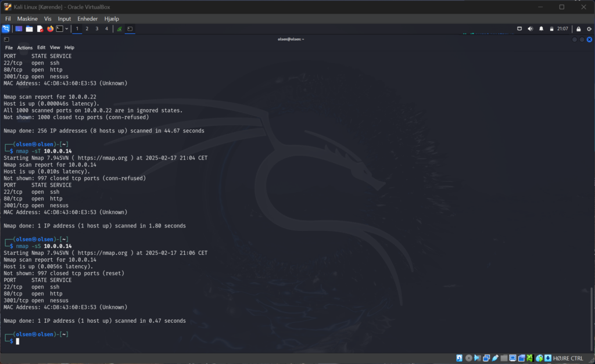This screenshot has height=364, width=595.
Task: Click the VirtualBox optical disk status icon
Action: (468, 358)
